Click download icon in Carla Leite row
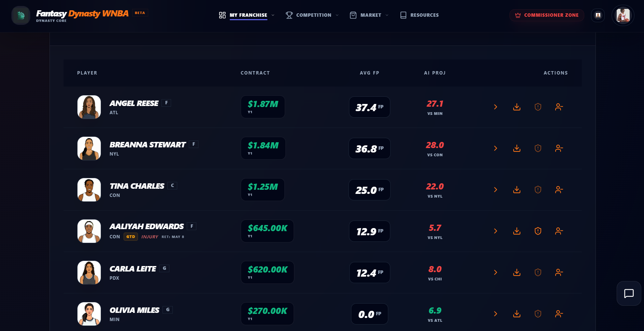The width and height of the screenshot is (644, 331). coord(517,273)
